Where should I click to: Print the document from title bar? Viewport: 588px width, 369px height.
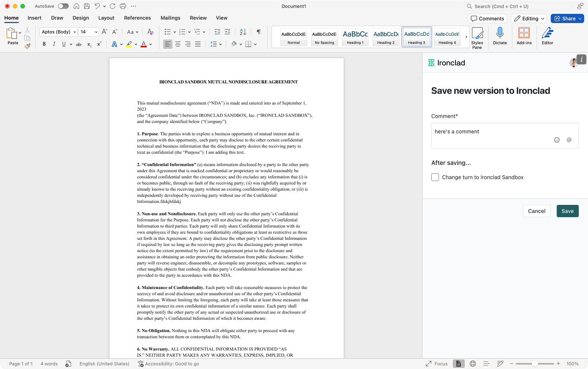coord(123,6)
